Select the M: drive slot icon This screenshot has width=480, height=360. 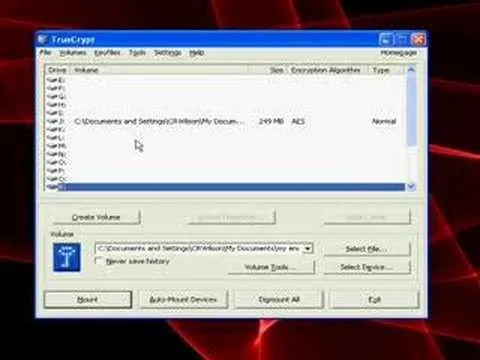[x=52, y=146]
